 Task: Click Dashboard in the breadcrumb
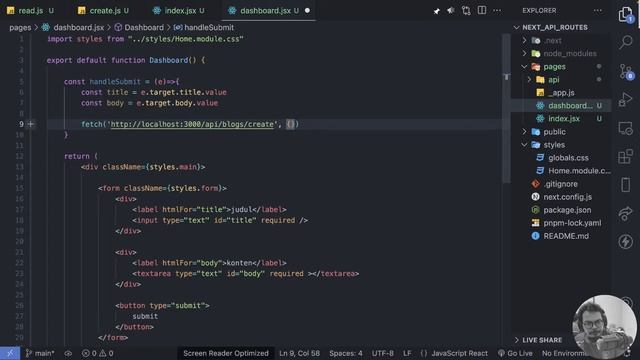point(144,27)
